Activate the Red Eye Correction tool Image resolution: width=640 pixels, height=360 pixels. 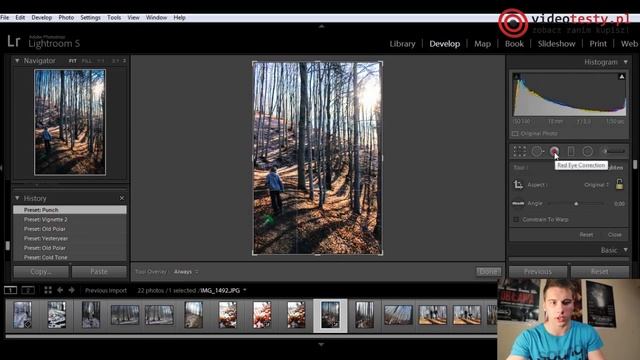554,151
